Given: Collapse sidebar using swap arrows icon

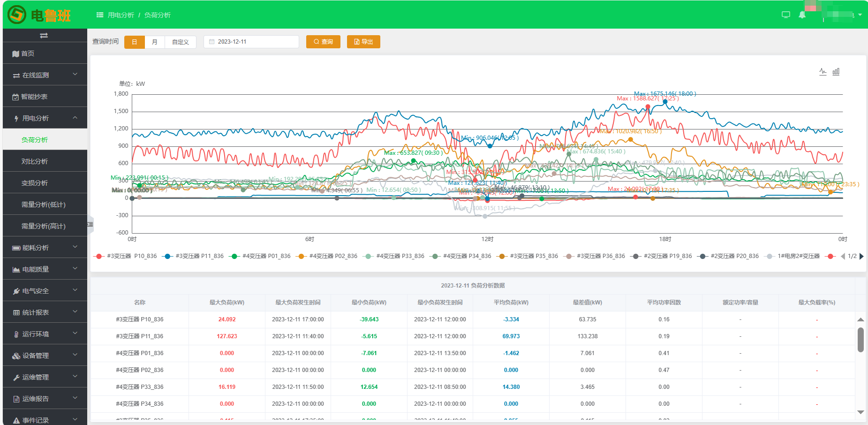Looking at the screenshot, I should pyautogui.click(x=44, y=36).
